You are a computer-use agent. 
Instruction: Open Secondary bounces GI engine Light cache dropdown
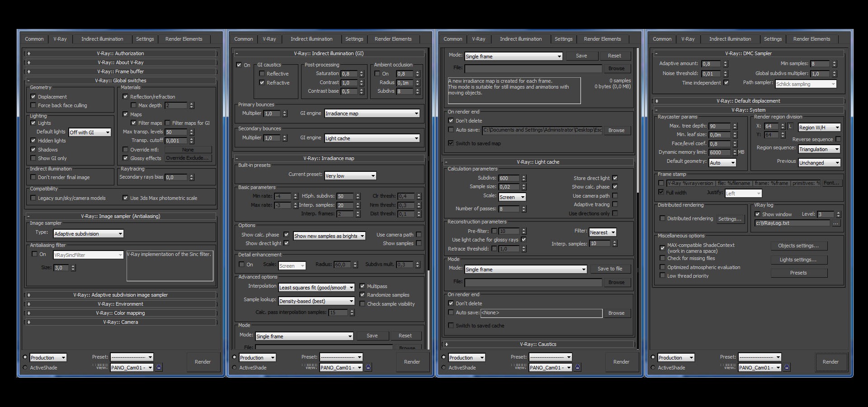372,138
